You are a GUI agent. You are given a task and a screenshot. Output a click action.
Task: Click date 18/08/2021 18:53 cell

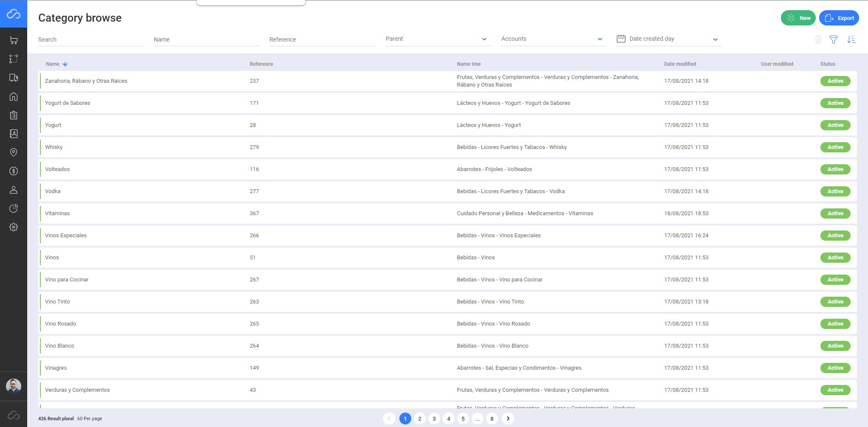click(686, 213)
